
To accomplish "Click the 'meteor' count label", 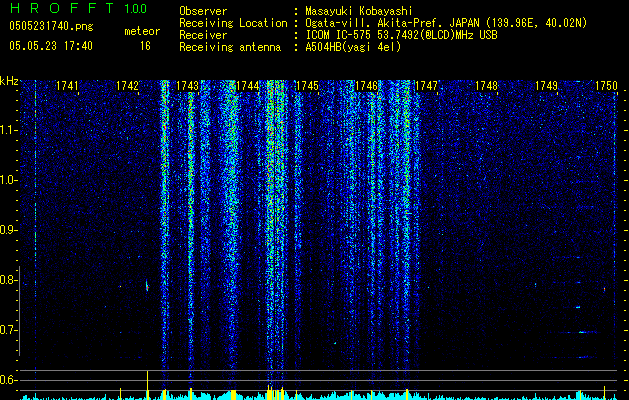I will [x=142, y=31].
